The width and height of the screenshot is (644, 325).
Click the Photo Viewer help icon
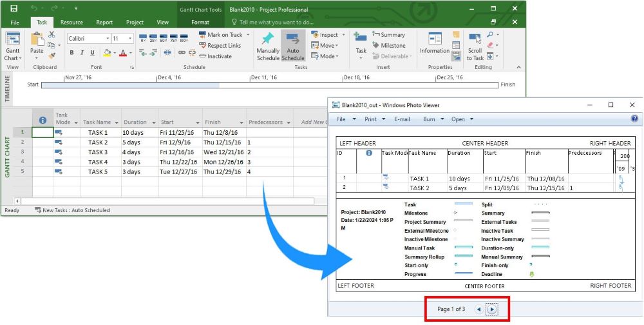point(634,119)
